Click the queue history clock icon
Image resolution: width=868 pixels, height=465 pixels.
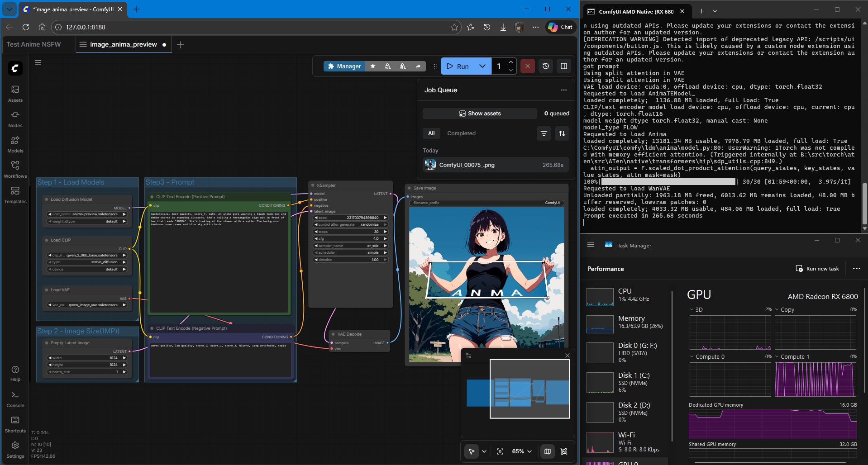[545, 66]
